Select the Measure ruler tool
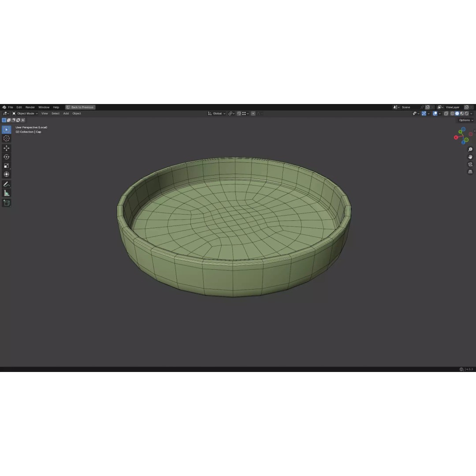The width and height of the screenshot is (476, 476). (6, 193)
